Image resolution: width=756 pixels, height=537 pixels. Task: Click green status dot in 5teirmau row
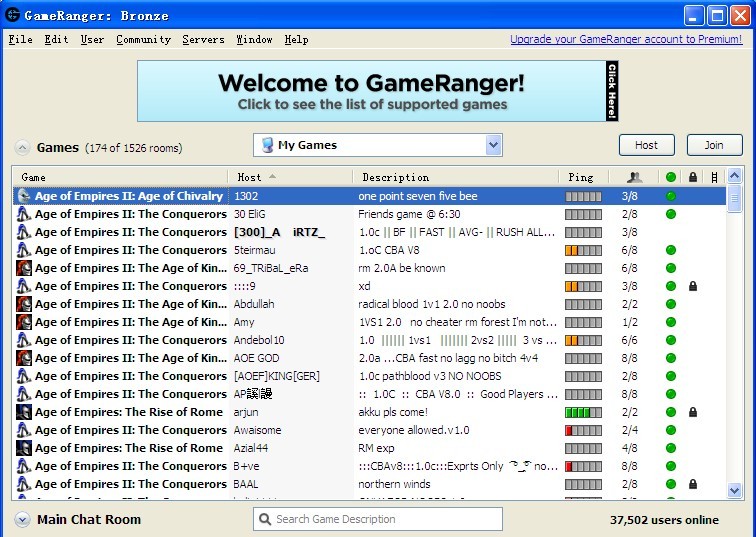pos(671,250)
